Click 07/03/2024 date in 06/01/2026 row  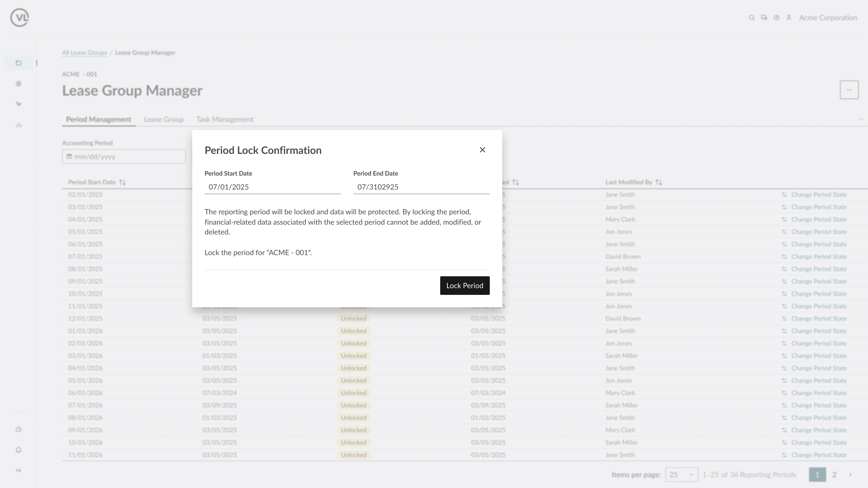[219, 393]
